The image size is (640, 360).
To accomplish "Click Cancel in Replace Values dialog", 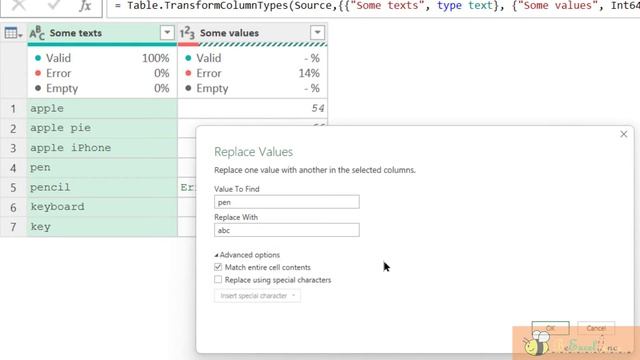I will (596, 328).
